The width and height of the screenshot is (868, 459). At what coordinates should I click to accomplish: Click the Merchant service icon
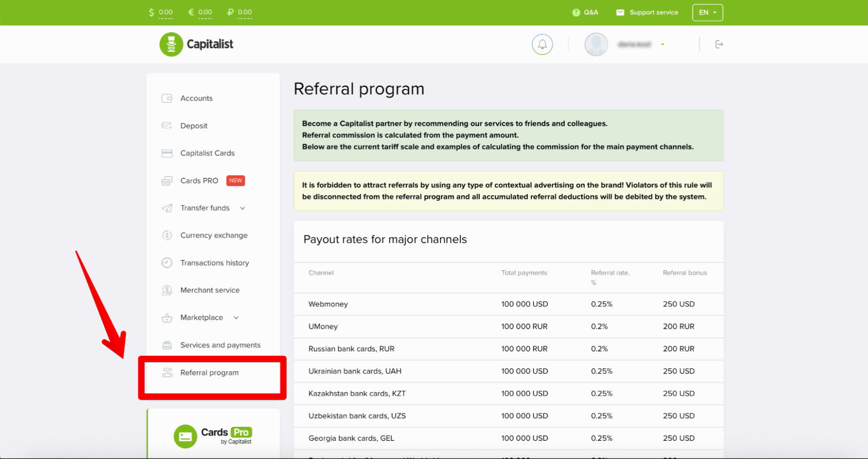[x=167, y=290]
